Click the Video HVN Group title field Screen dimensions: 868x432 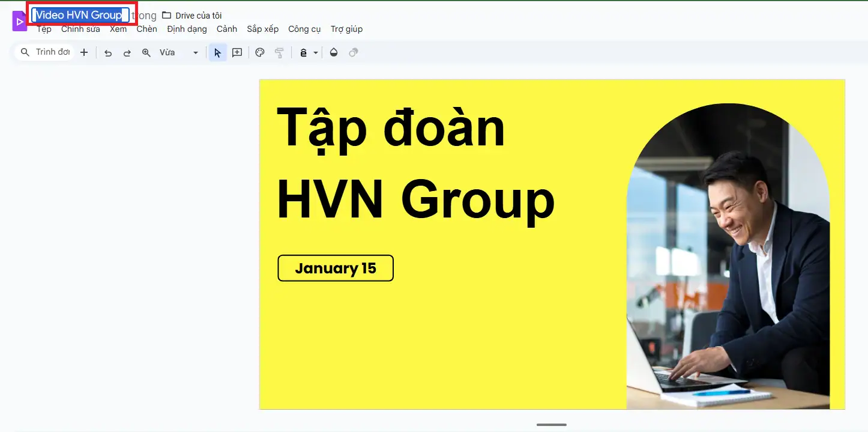pos(80,15)
